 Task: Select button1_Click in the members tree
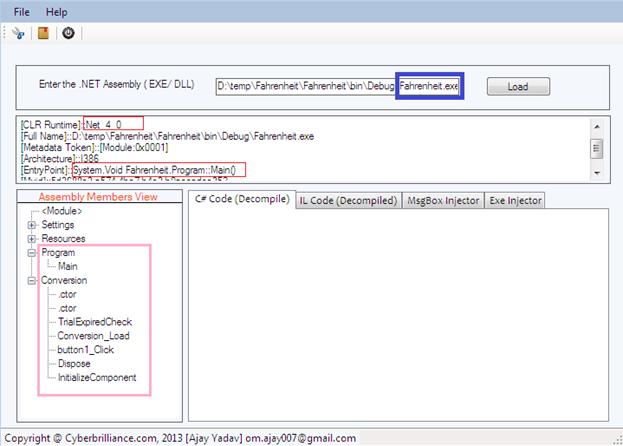coord(88,350)
